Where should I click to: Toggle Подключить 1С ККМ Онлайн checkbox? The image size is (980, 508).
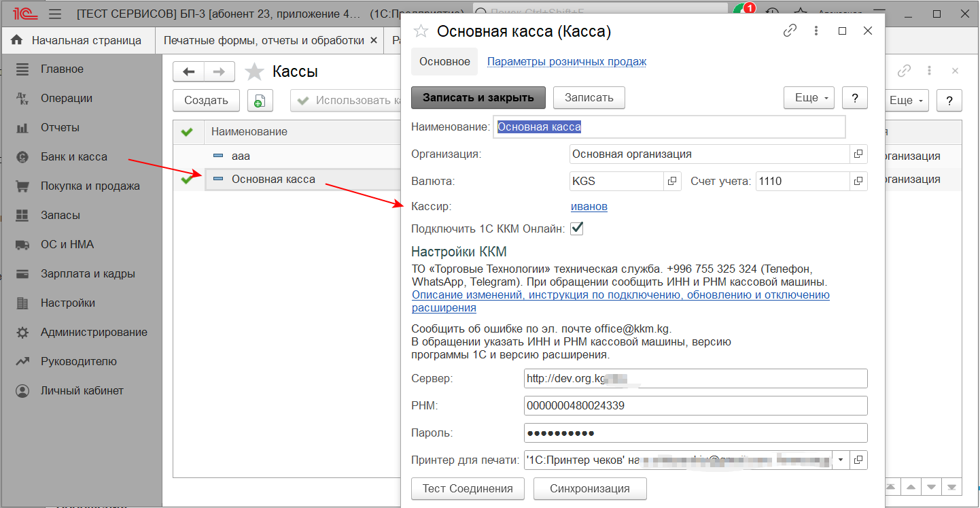576,229
